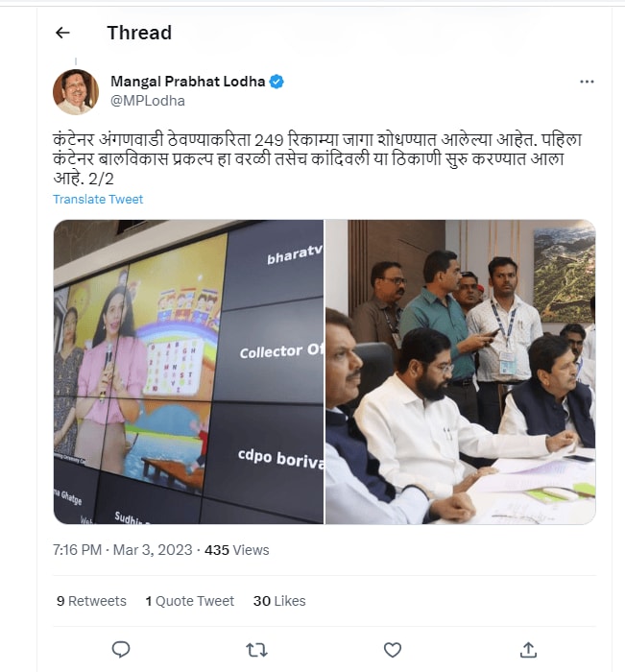Click the Marathi tweet text
This screenshot has height=672, width=625.
(317, 159)
